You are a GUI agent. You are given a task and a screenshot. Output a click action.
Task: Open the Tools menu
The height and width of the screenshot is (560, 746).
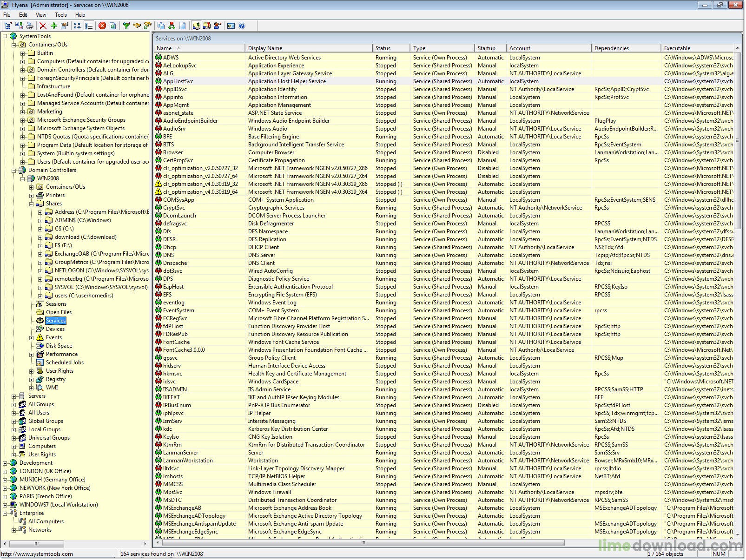point(60,15)
